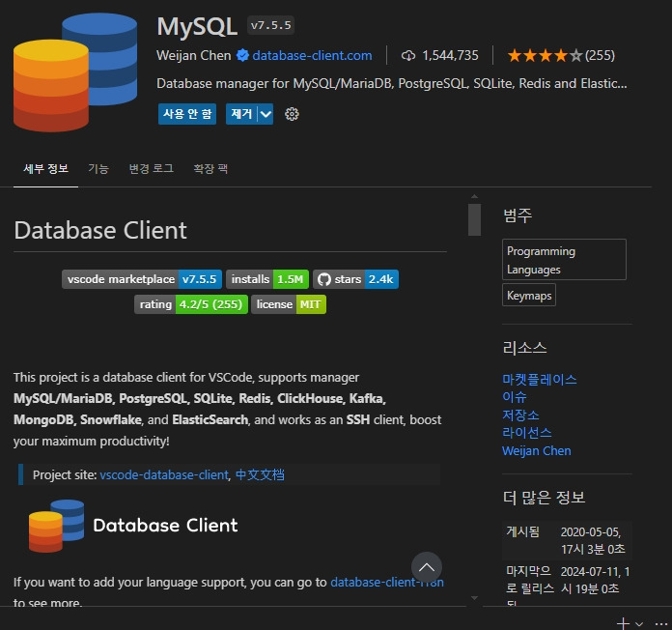Click the 범주 section heading
This screenshot has height=630, width=672.
[x=518, y=215]
